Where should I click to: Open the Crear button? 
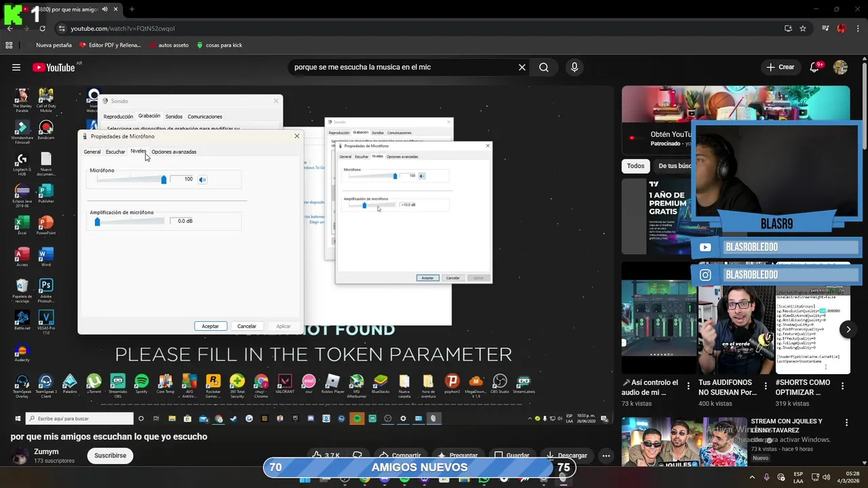click(x=780, y=67)
